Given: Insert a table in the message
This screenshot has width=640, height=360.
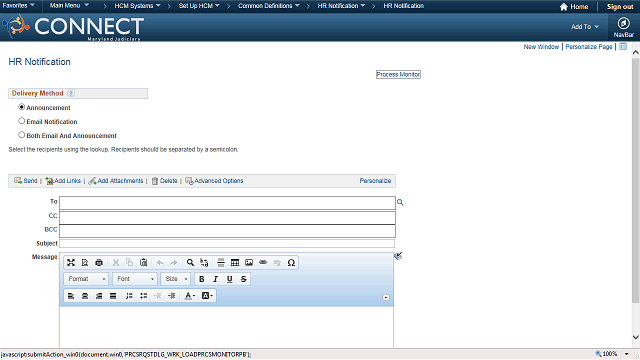Looking at the screenshot, I should pos(235,262).
